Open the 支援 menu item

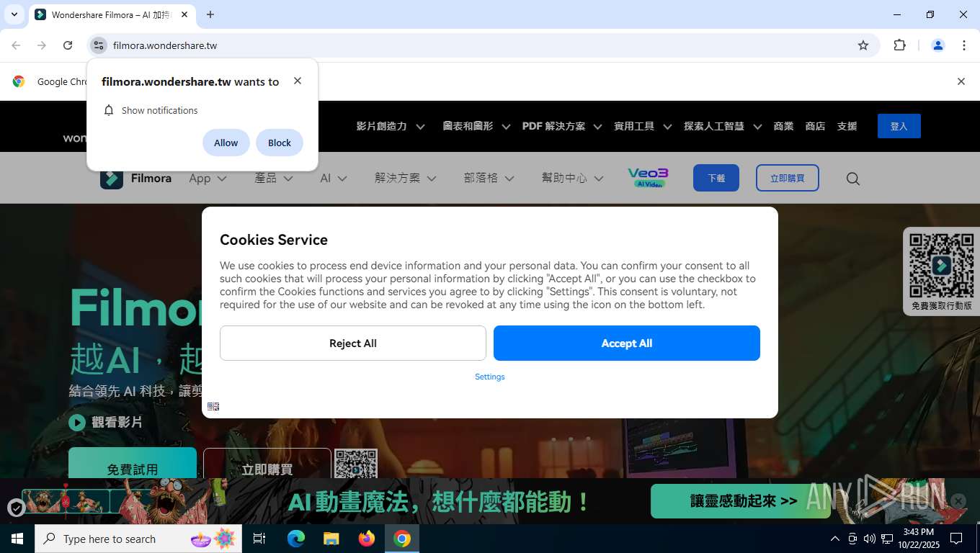pos(847,126)
